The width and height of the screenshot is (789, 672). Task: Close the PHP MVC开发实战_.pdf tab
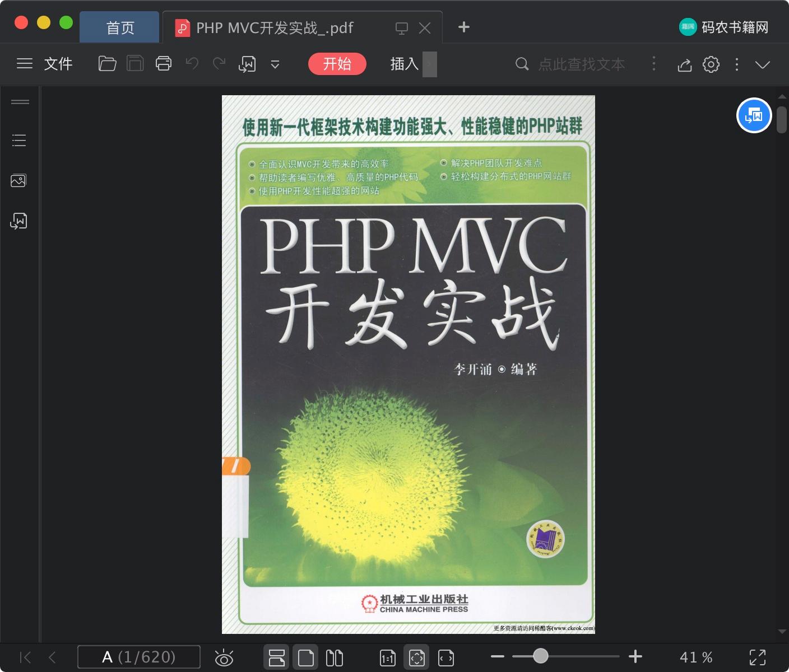[425, 28]
